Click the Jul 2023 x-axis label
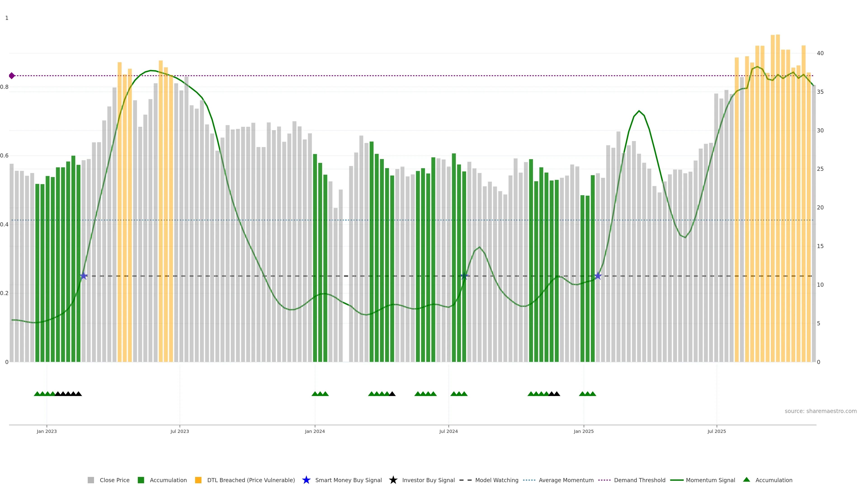Screen dimensions: 868x488 point(180,432)
